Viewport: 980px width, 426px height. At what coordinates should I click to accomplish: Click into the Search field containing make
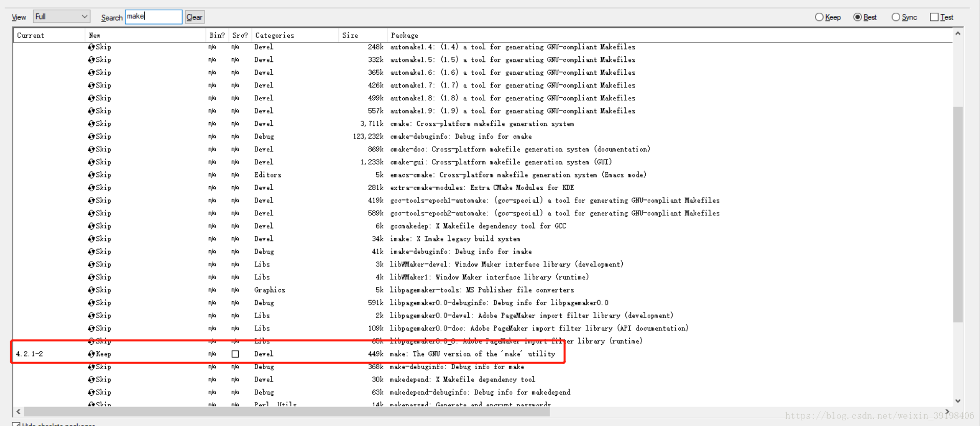[153, 17]
